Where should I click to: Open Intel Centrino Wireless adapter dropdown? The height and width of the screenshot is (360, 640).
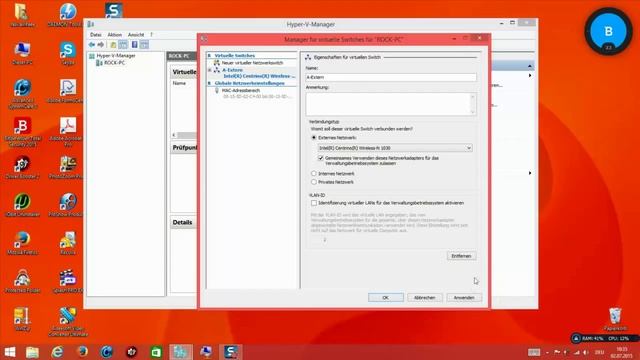395,148
